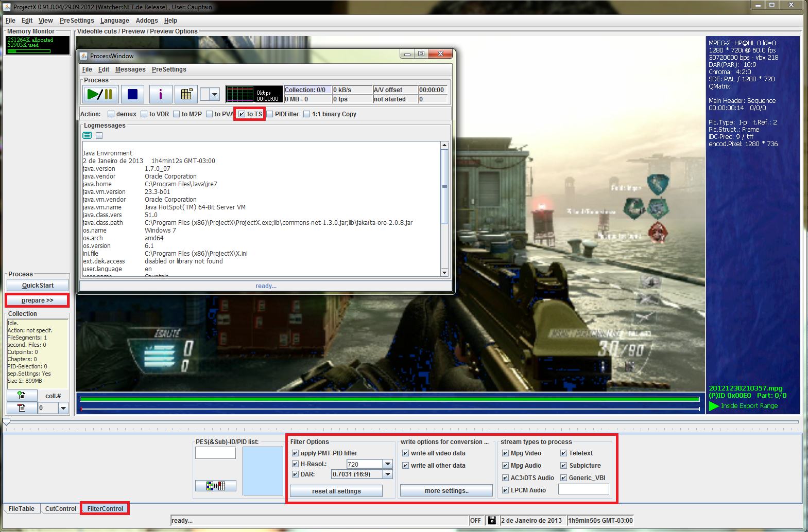Image resolution: width=808 pixels, height=532 pixels.
Task: Click the green export range play arrow
Action: [714, 406]
